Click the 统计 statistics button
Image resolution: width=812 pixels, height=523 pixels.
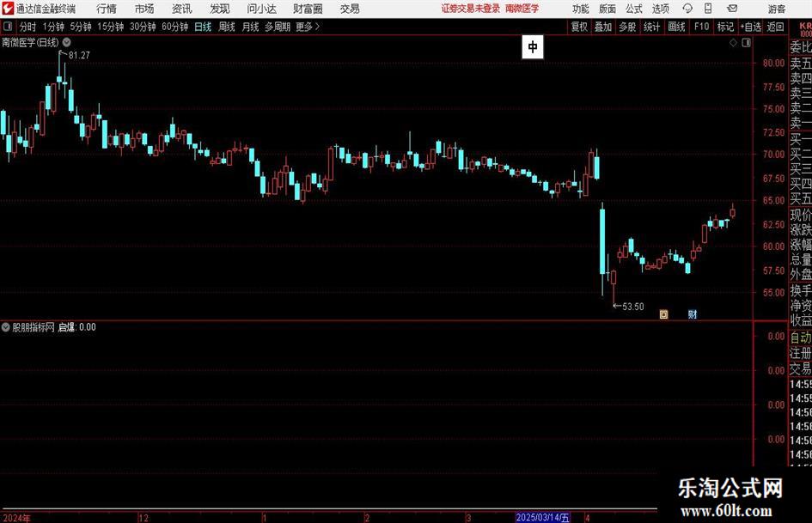click(x=651, y=27)
